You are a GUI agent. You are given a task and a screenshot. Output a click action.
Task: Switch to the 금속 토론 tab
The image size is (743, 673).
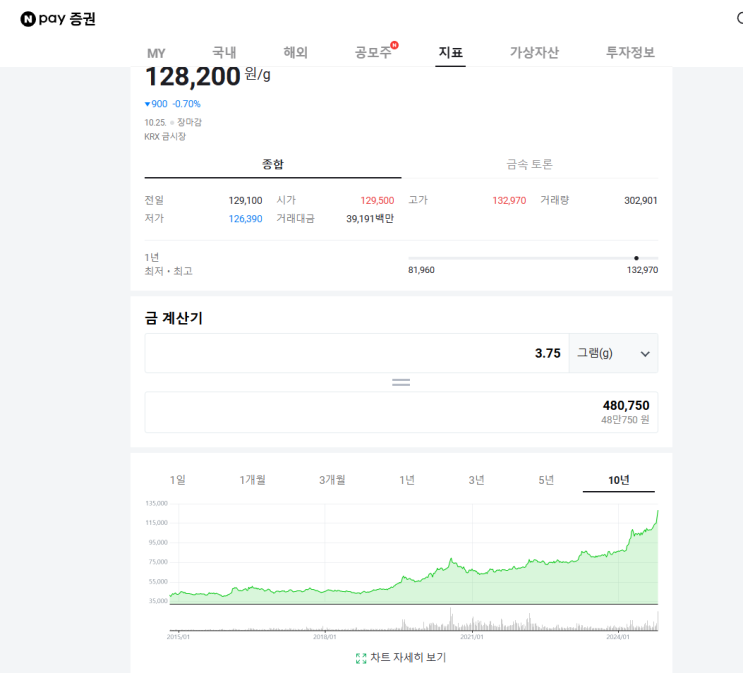(x=529, y=164)
